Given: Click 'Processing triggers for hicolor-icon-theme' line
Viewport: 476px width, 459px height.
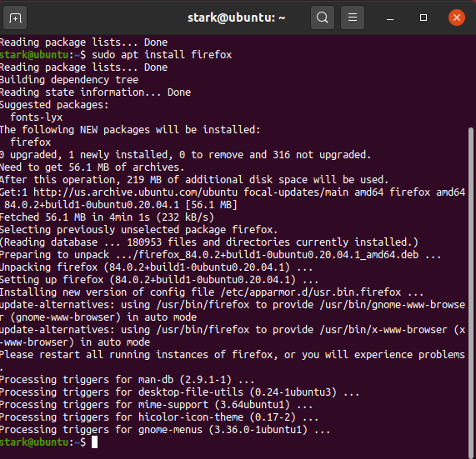Looking at the screenshot, I should click(159, 417).
